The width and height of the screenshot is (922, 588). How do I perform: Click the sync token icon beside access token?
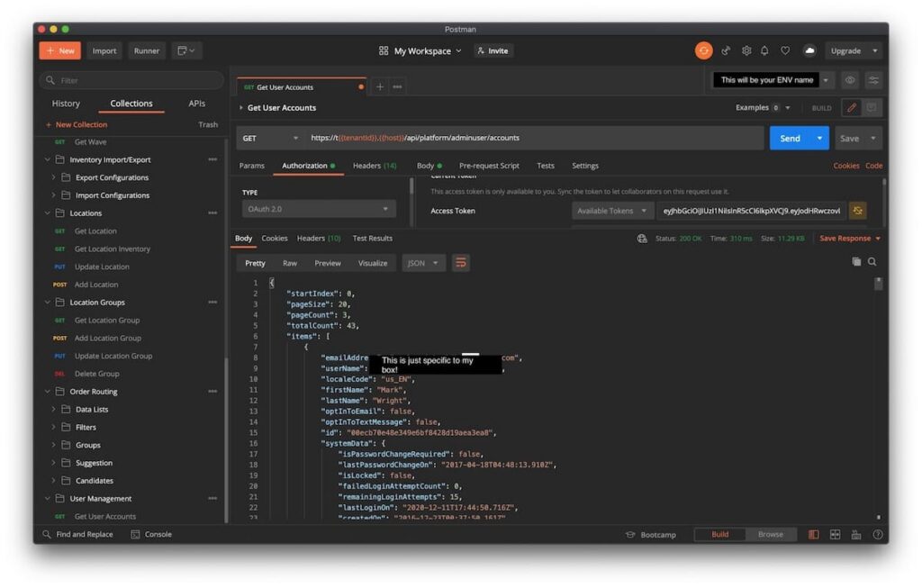point(857,211)
